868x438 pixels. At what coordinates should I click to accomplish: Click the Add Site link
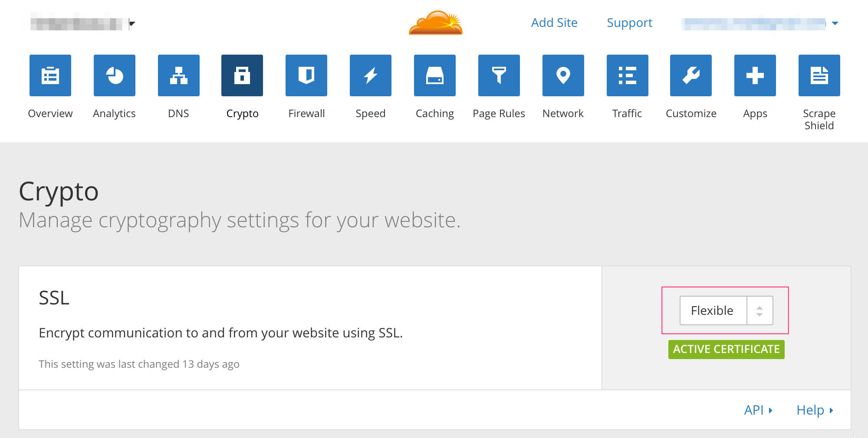pyautogui.click(x=554, y=23)
